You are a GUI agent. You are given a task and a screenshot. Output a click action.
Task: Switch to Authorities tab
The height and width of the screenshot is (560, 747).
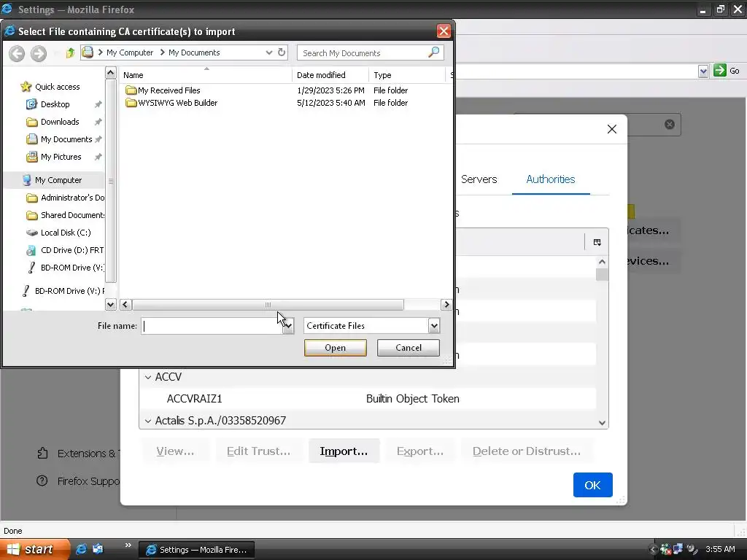tap(550, 179)
